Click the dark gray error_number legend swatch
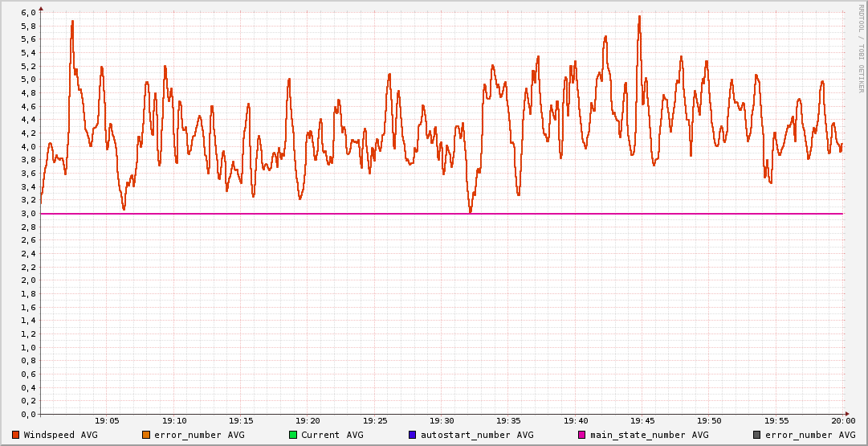 coord(757,435)
